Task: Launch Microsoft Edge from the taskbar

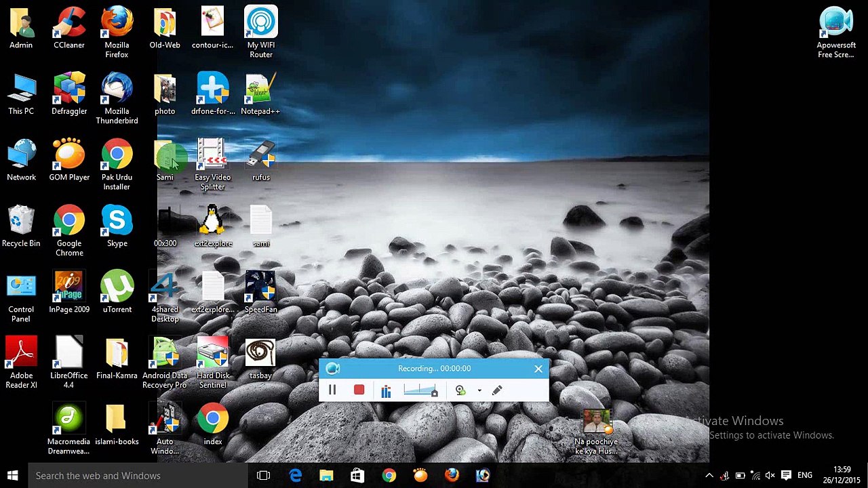Action: pos(296,476)
